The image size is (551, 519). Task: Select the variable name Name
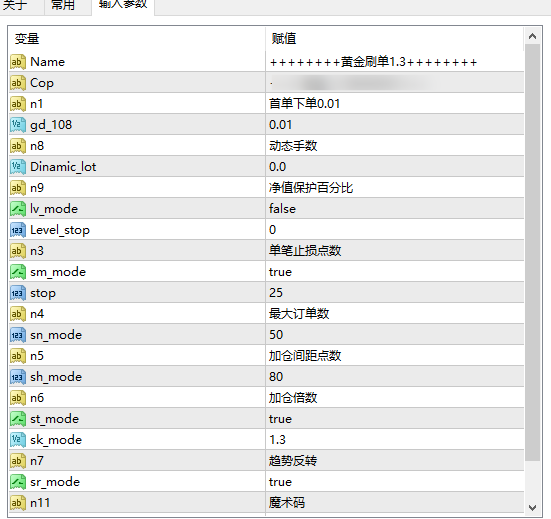(x=47, y=62)
